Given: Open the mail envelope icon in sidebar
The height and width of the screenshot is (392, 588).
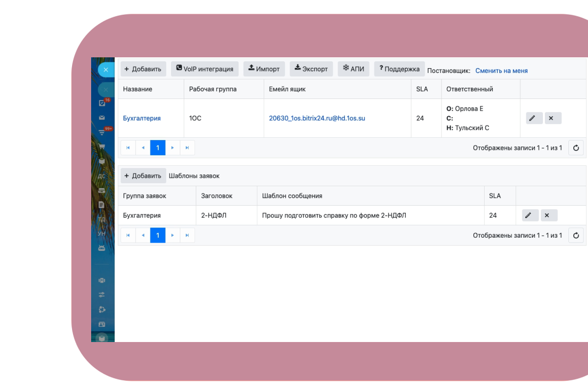Looking at the screenshot, I should pyautogui.click(x=102, y=118).
